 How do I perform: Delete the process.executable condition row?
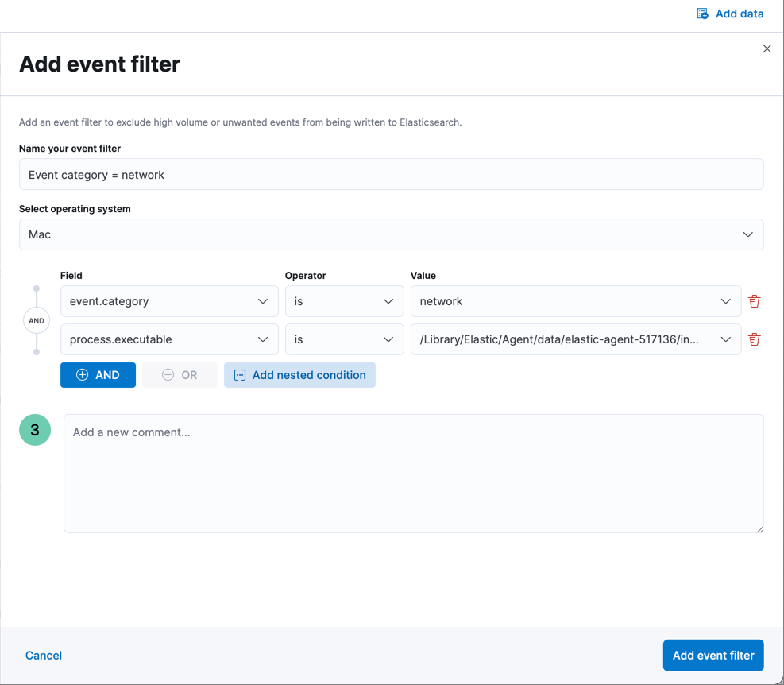coord(753,339)
